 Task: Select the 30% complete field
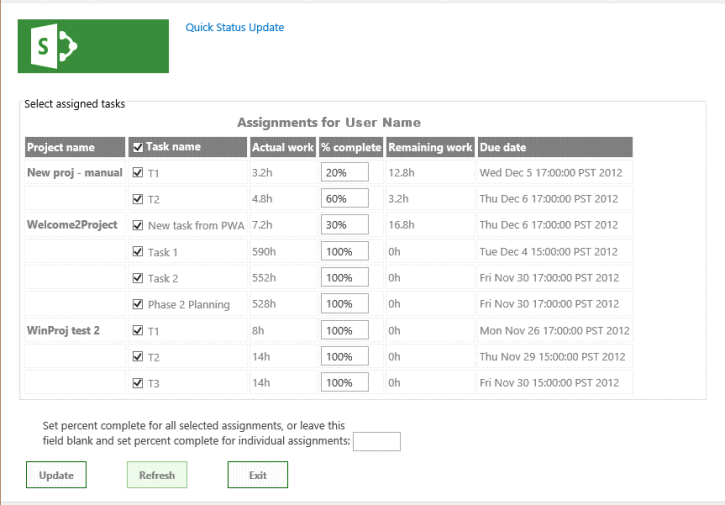[x=344, y=225]
